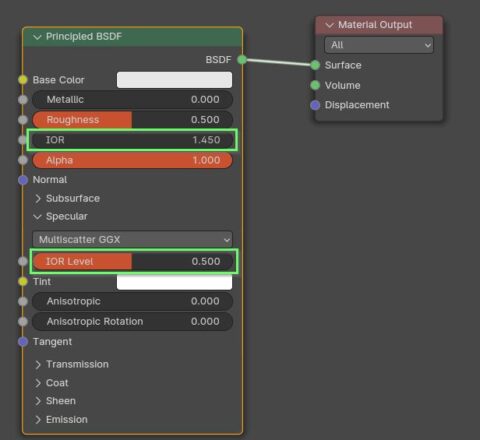Click the Normal label
This screenshot has width=480, height=440.
[50, 180]
